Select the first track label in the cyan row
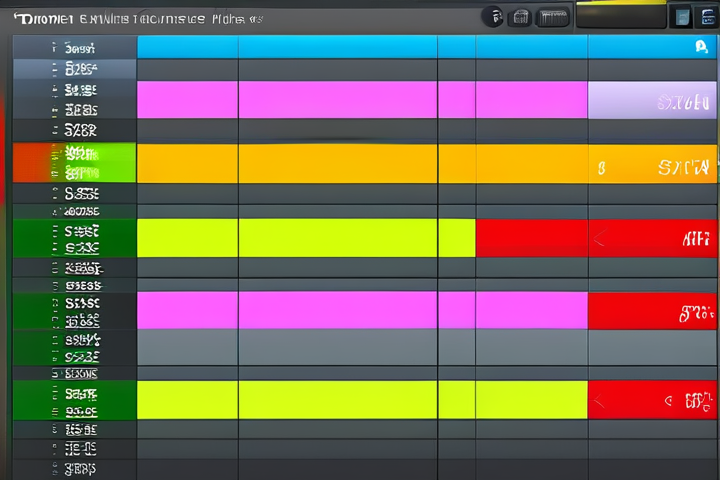The width and height of the screenshot is (720, 480). [x=80, y=47]
